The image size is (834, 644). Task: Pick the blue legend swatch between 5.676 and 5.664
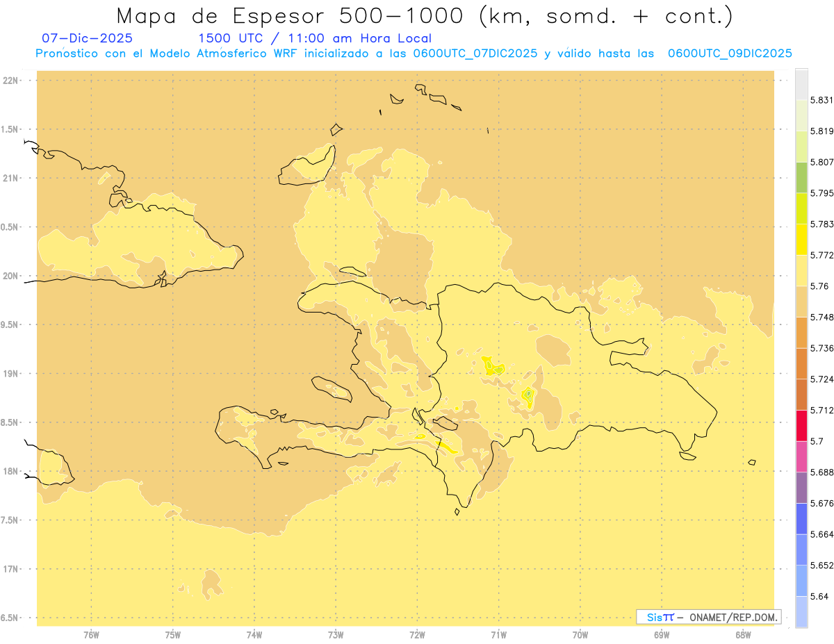(x=801, y=518)
